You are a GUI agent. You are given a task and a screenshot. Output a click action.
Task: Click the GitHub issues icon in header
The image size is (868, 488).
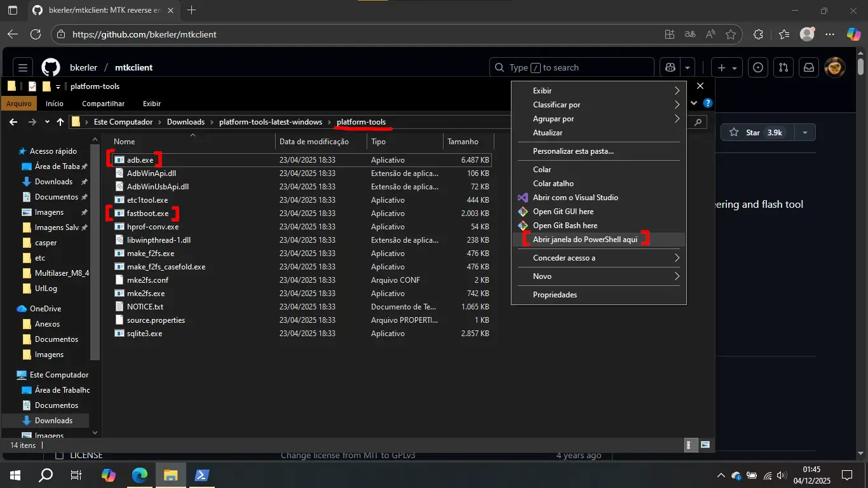[x=757, y=67]
